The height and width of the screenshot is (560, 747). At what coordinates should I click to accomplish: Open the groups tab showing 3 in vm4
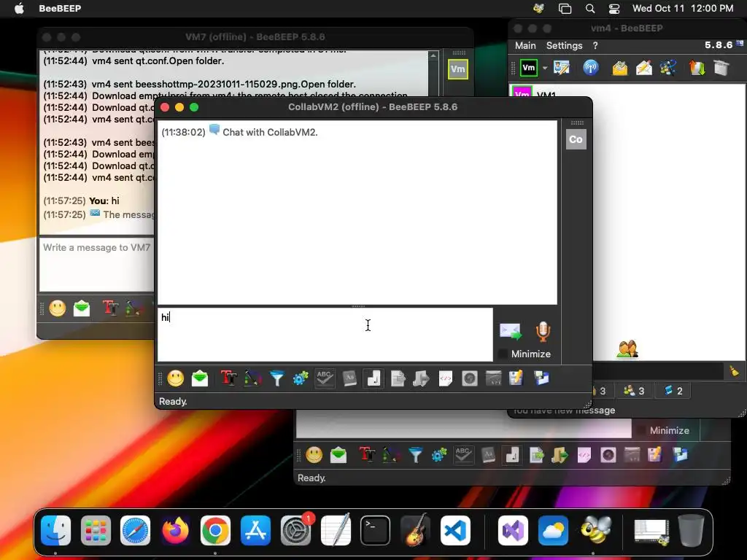(634, 391)
